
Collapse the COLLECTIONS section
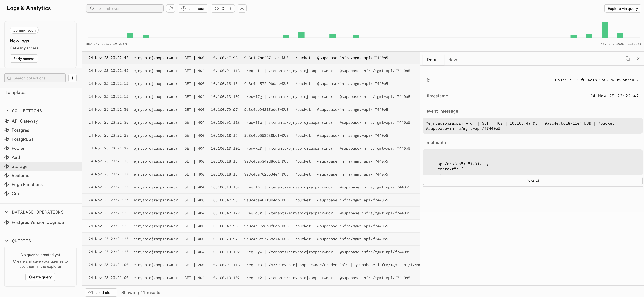click(x=7, y=111)
